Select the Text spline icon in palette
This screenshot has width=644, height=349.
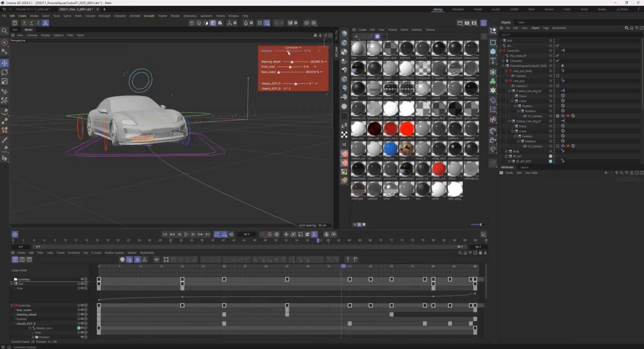coord(493,62)
